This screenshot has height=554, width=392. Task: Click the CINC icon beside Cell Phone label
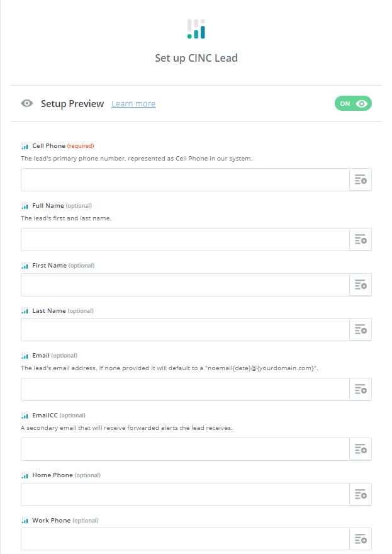(x=25, y=145)
